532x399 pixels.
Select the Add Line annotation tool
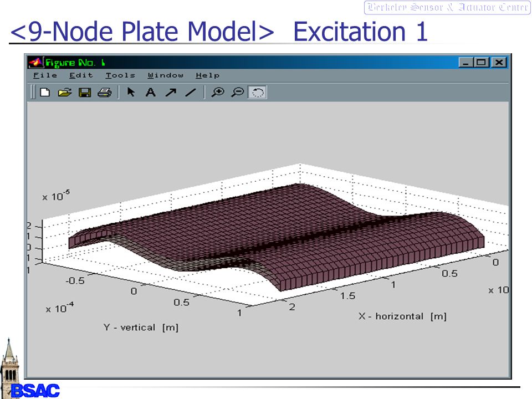191,93
